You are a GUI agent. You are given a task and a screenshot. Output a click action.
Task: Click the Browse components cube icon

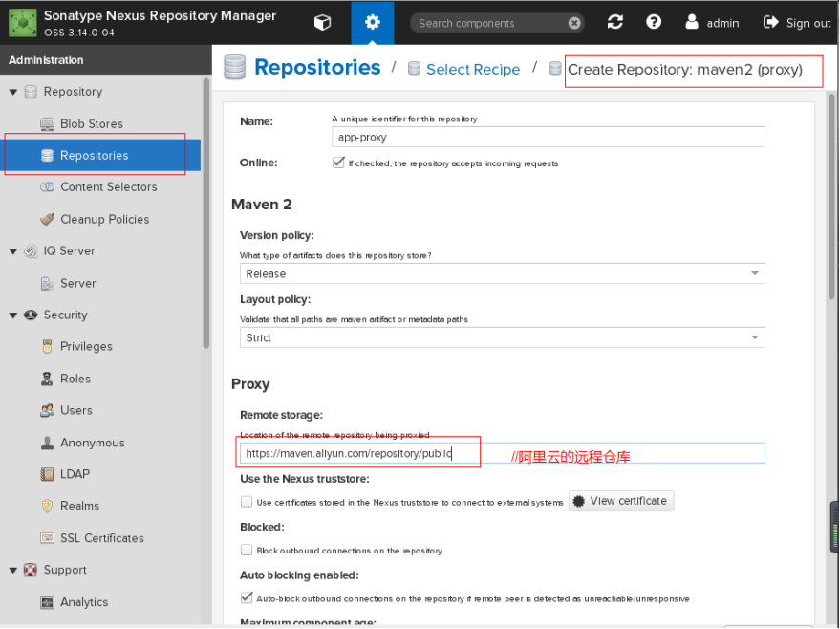323,22
